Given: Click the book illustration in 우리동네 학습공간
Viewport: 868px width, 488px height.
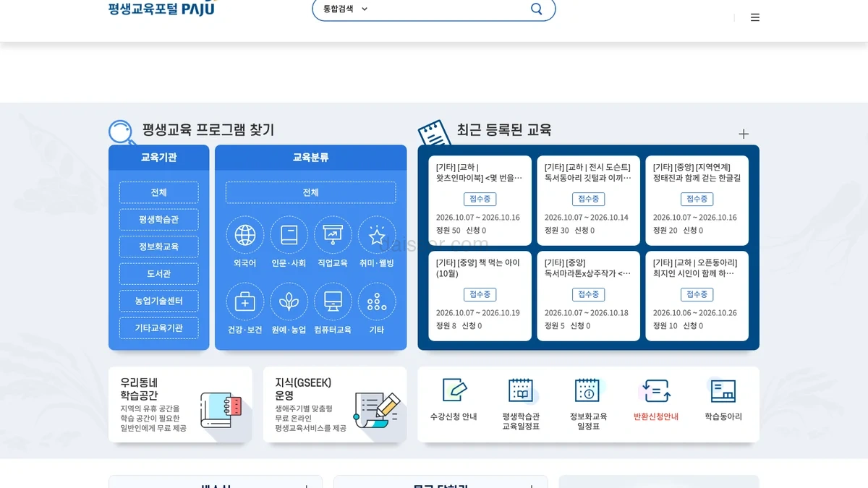Looking at the screenshot, I should pos(221,411).
